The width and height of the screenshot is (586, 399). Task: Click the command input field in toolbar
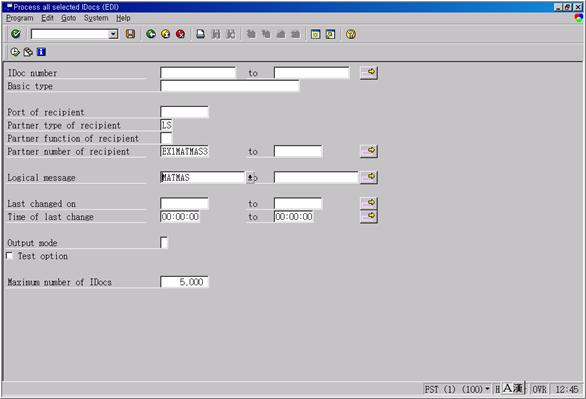pos(70,34)
